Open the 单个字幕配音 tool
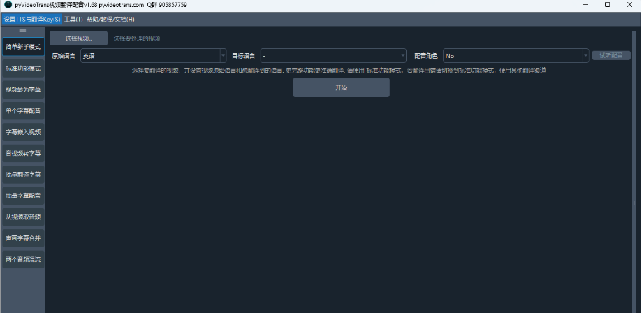644x313 pixels. tap(23, 111)
